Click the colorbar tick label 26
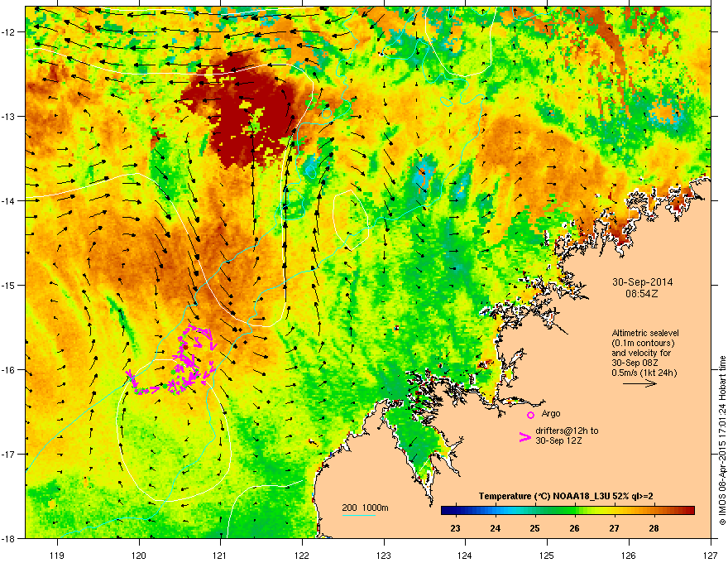This screenshot has width=728, height=563. [x=575, y=528]
